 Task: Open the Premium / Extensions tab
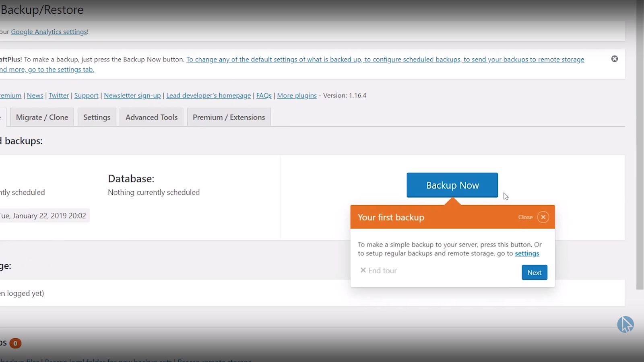click(229, 117)
